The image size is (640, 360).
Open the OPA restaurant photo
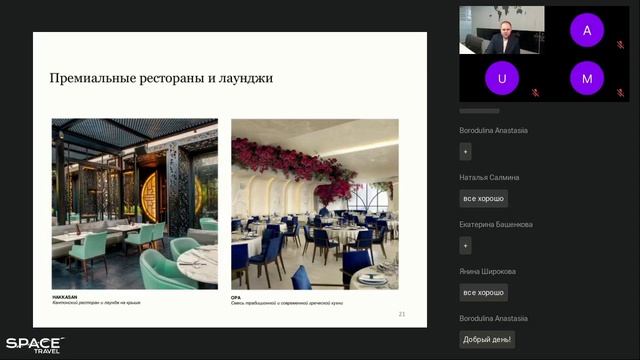315,204
